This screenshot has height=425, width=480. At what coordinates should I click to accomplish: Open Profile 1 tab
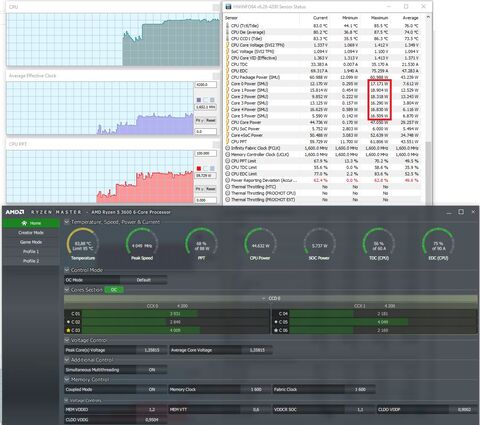(x=31, y=252)
